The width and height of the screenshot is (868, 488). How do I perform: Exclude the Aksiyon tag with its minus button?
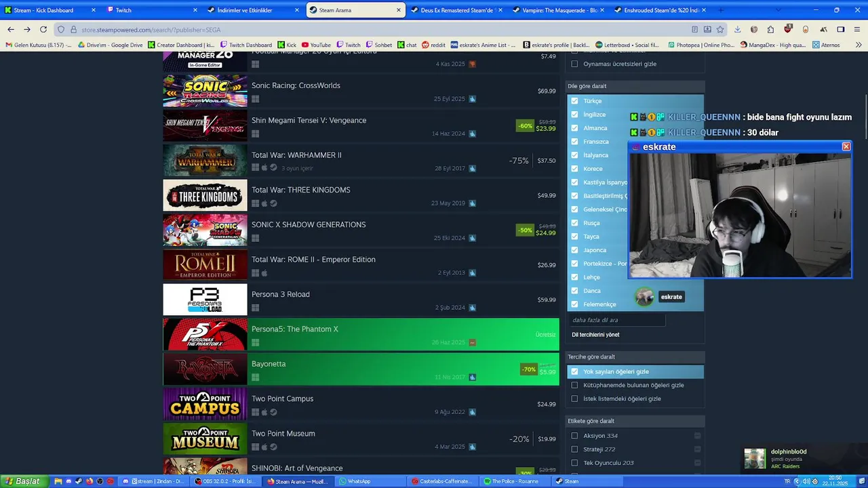tap(697, 436)
